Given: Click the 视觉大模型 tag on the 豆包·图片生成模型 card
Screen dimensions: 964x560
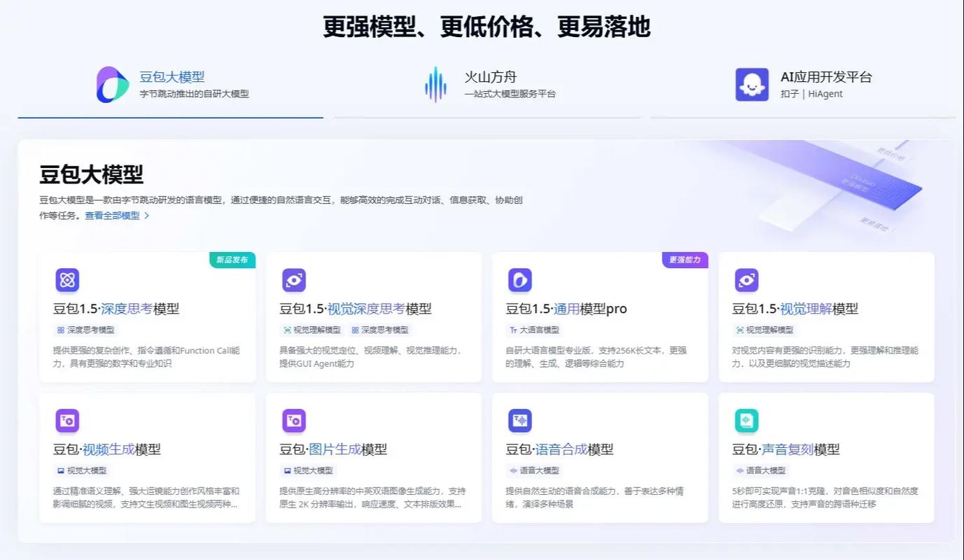Looking at the screenshot, I should click(308, 470).
